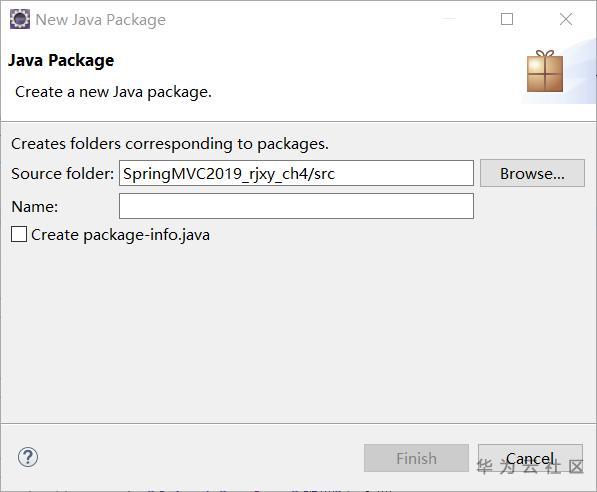This screenshot has width=597, height=492.
Task: Click the gift box package wizard image
Action: pos(545,72)
